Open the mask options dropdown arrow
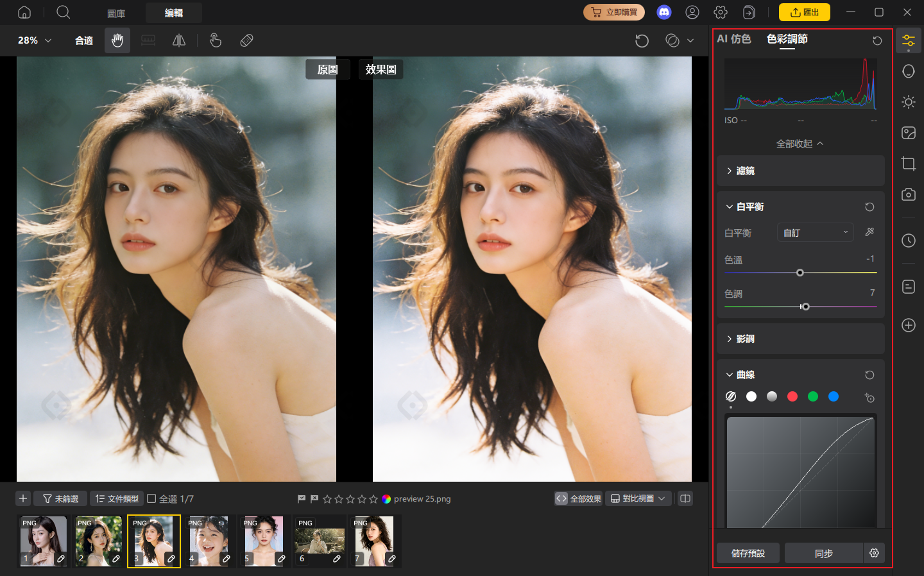Viewport: 924px width, 576px height. click(x=690, y=40)
